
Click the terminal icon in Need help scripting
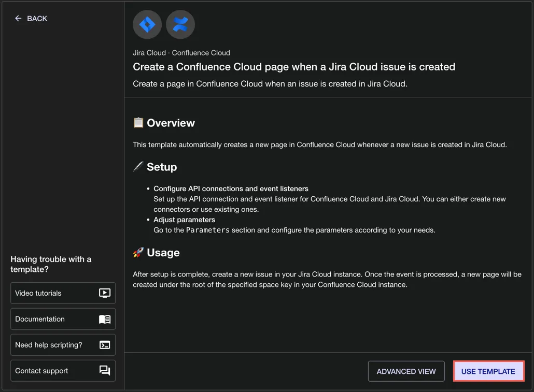105,345
